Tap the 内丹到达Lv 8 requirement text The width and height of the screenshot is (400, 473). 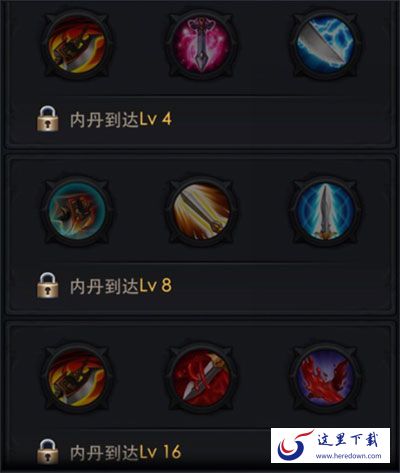(121, 286)
